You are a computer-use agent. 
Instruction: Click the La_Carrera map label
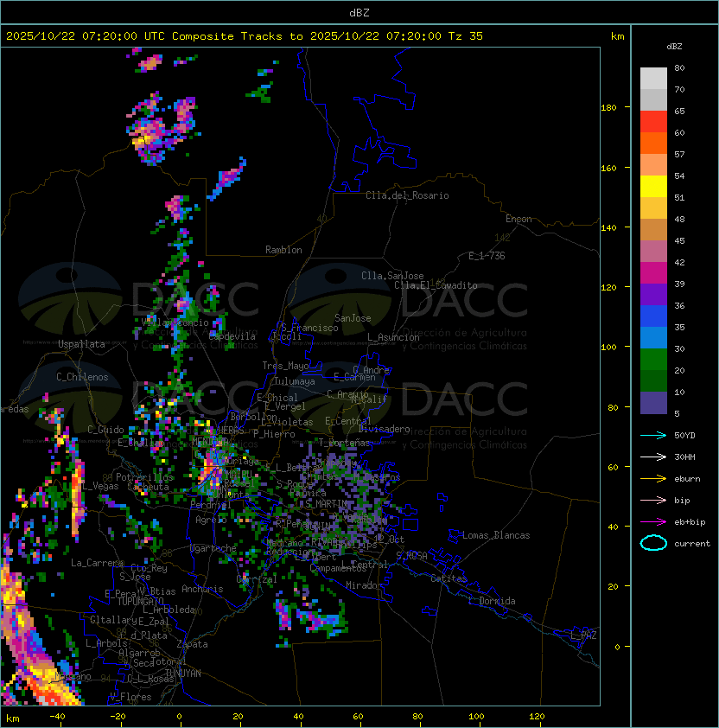point(97,563)
